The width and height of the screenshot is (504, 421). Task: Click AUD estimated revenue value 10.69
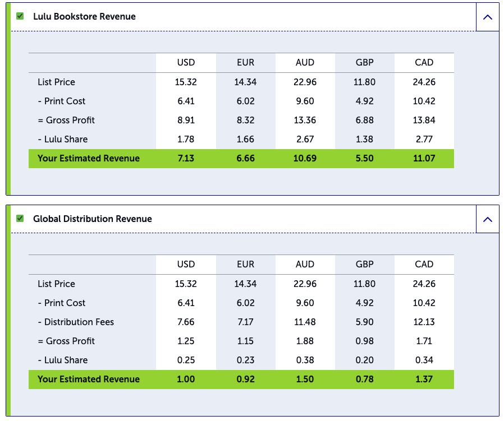305,158
